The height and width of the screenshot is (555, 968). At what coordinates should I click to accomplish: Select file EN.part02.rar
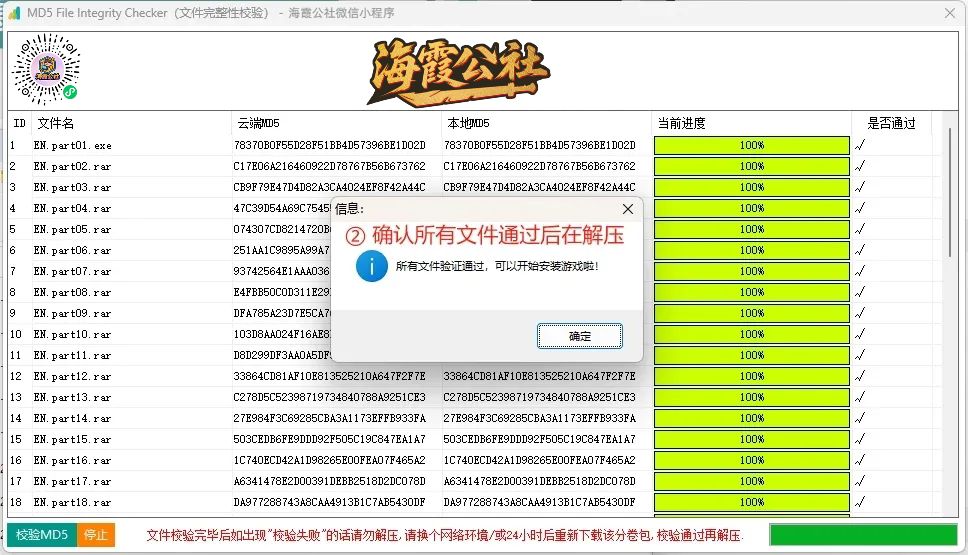tap(73, 167)
